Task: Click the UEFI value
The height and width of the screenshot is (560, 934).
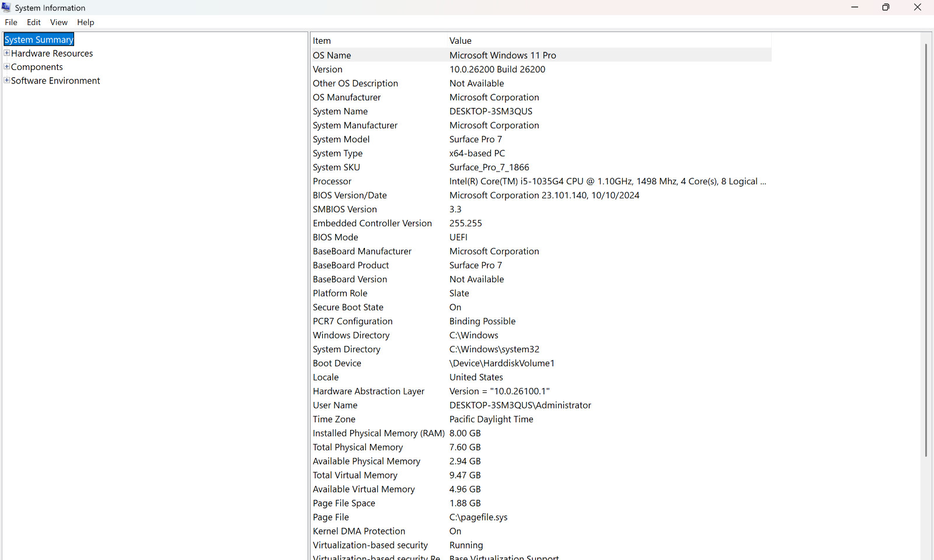Action: coord(458,237)
